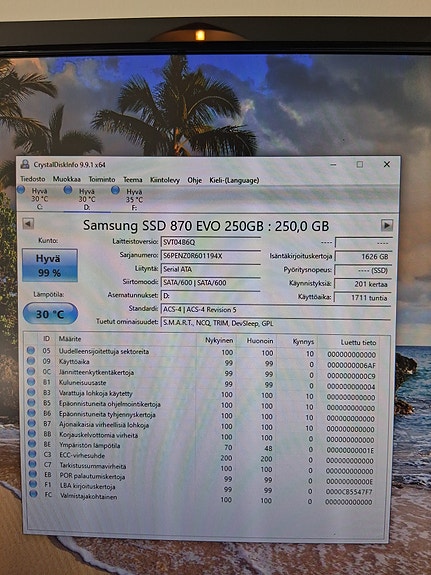The height and width of the screenshot is (575, 431).
Task: Click the CrystalDiskInfo title bar icon
Action: [x=25, y=164]
